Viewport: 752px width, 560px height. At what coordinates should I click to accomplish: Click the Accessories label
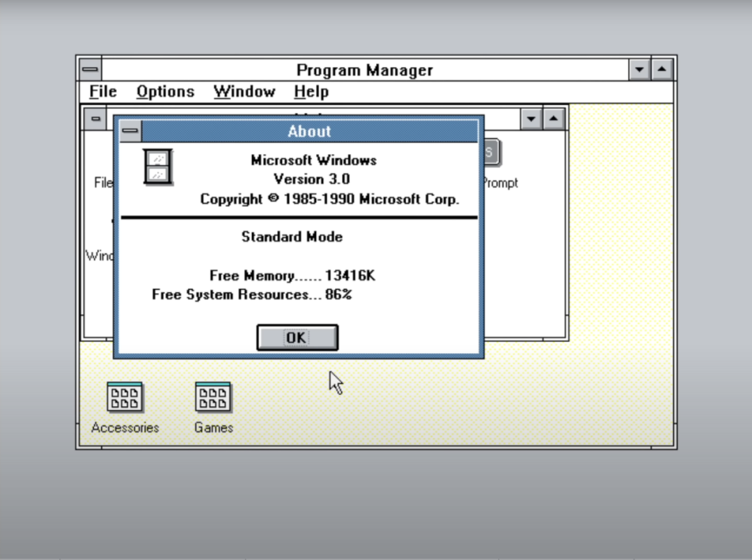(x=125, y=428)
